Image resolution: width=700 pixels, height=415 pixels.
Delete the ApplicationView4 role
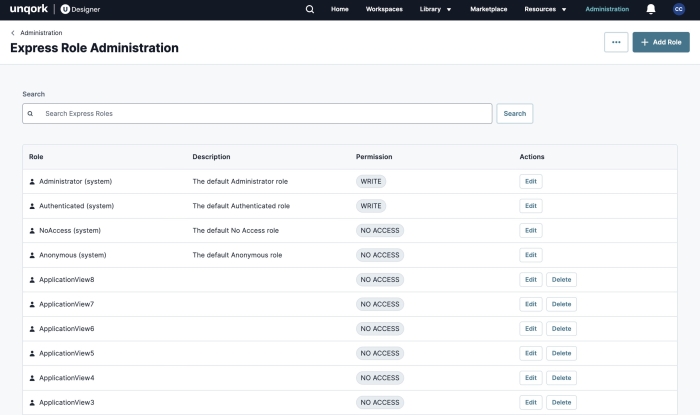562,378
